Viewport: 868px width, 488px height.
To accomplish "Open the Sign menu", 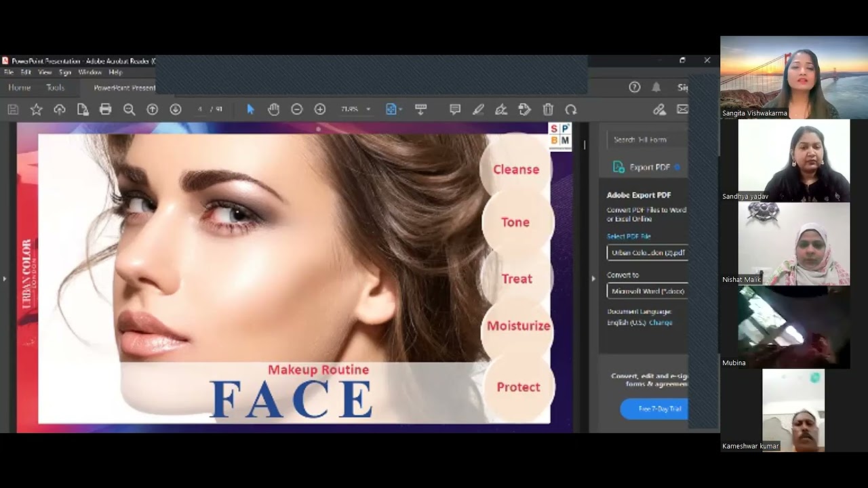I will tap(65, 72).
